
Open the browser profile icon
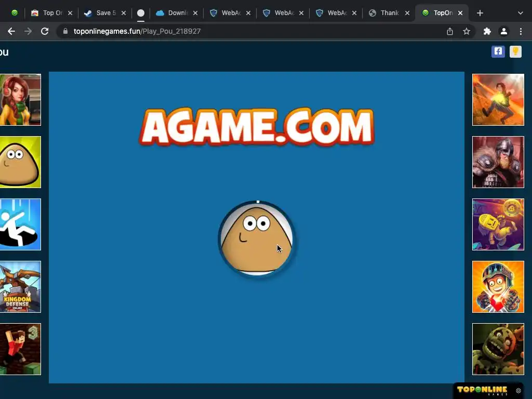coord(504,31)
